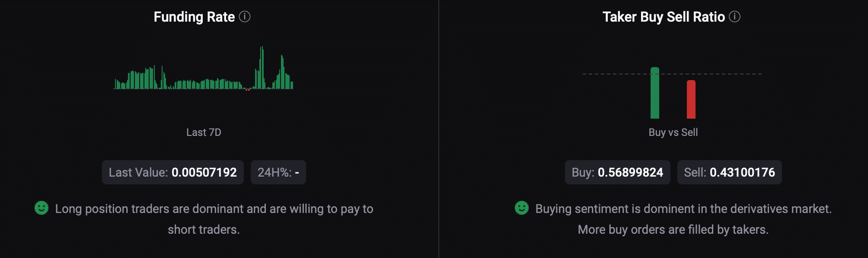Click the Last Value 0.00507192 badge

pos(172,172)
